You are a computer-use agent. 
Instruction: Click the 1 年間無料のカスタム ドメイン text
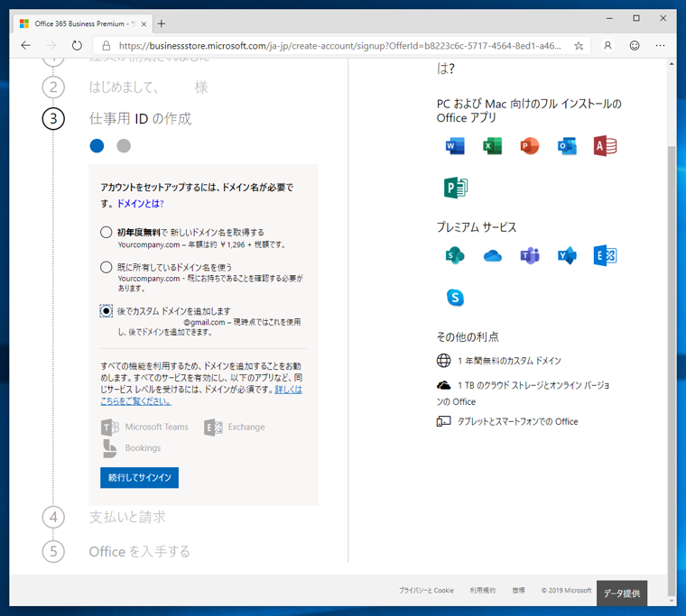click(509, 361)
